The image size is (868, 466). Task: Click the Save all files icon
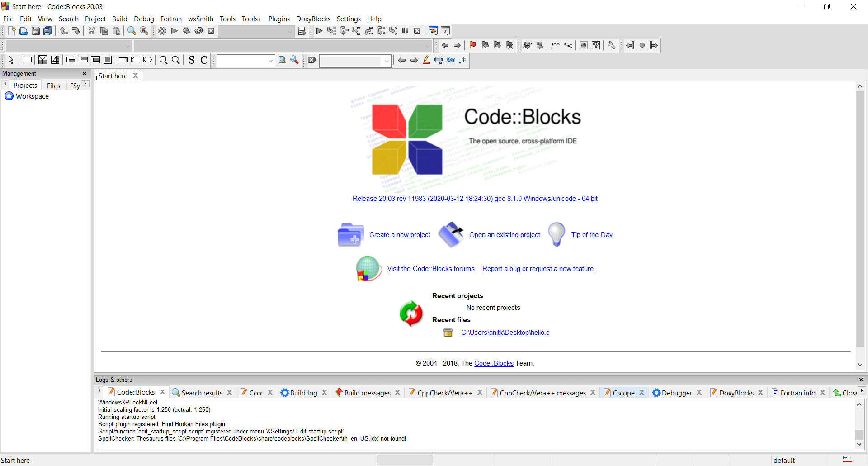click(48, 31)
